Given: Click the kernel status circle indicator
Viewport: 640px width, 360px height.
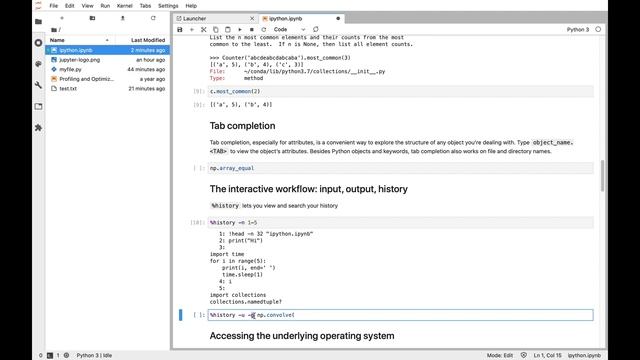Looking at the screenshot, I should (598, 29).
